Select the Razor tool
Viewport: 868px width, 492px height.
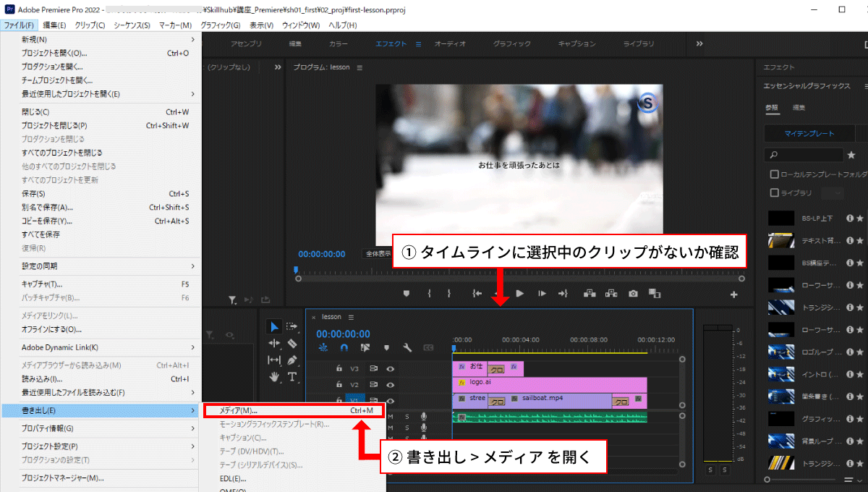click(x=292, y=344)
